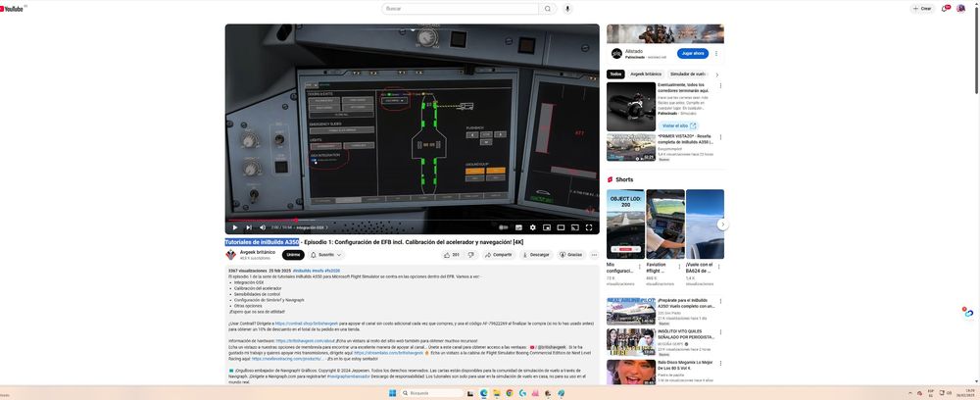Open the Avgeek británico channel avatar

[230, 254]
